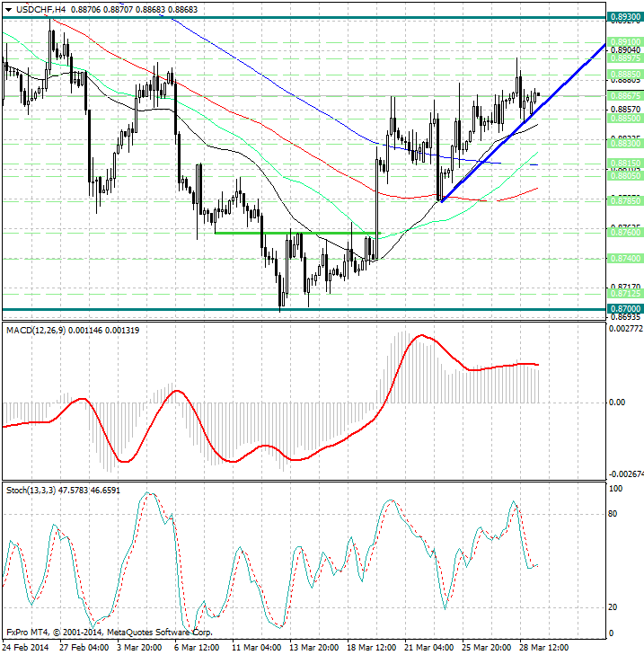Click the 21 Mar 04:00 time label
The height and width of the screenshot is (655, 644).
tap(429, 648)
